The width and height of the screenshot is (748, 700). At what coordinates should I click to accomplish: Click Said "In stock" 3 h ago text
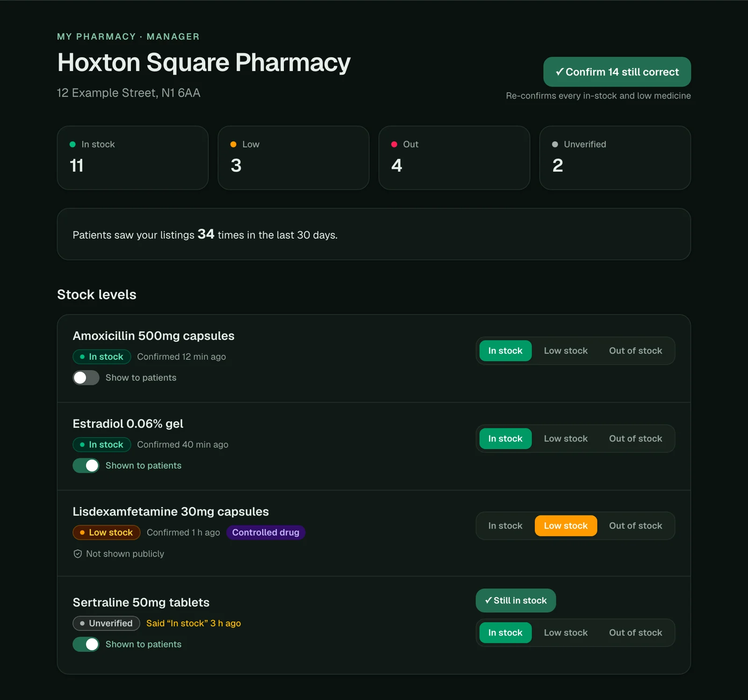pyautogui.click(x=194, y=623)
